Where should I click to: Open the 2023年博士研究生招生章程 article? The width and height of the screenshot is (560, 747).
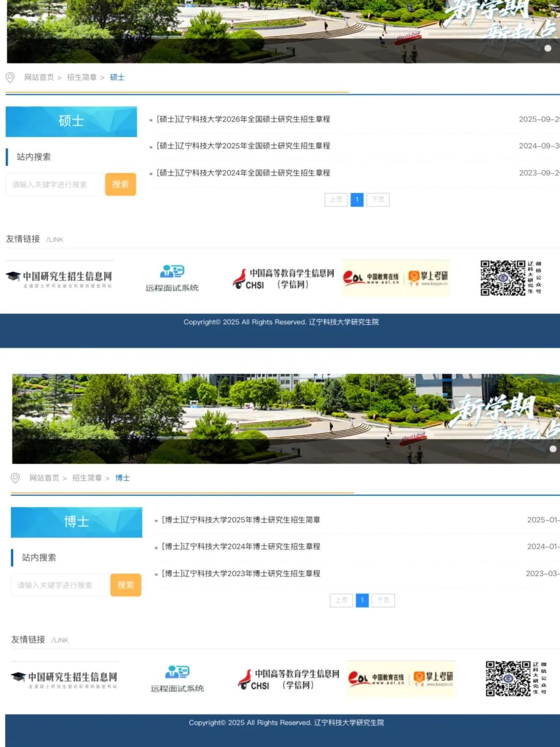click(x=241, y=574)
